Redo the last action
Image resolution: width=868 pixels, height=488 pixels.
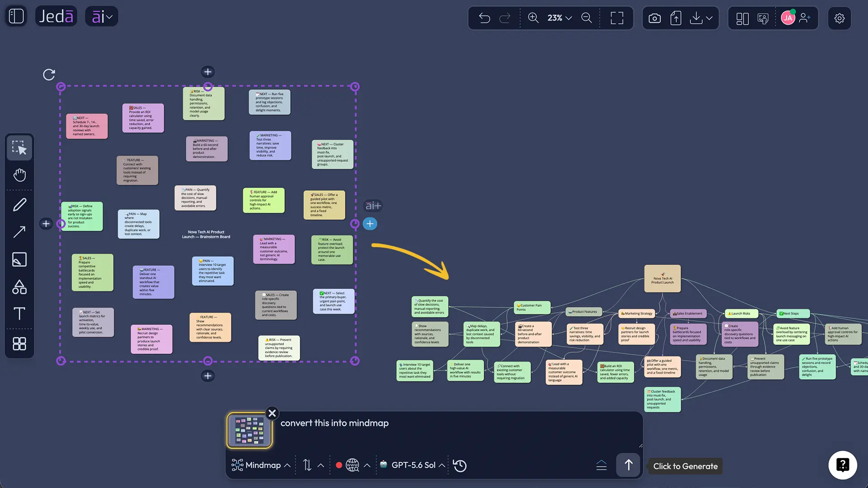[505, 18]
